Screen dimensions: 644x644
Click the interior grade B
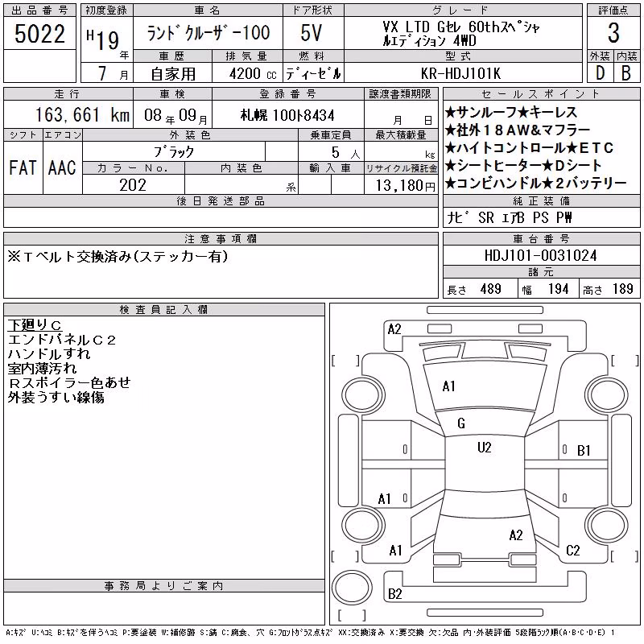coord(626,73)
